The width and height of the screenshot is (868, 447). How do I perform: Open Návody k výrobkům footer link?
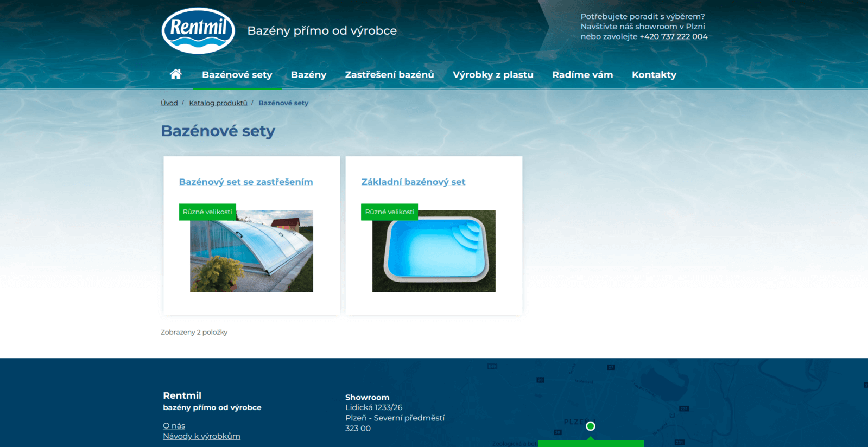(x=201, y=436)
